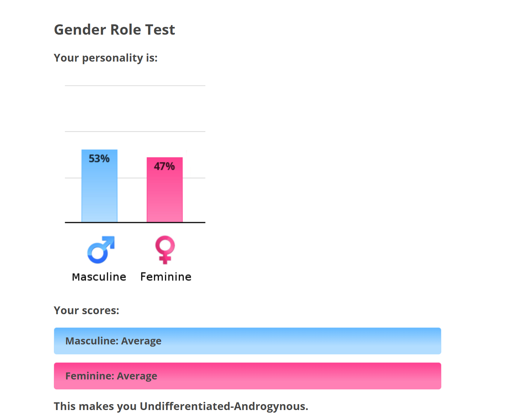
Task: Click the Gender Role Test page title
Action: click(x=114, y=30)
